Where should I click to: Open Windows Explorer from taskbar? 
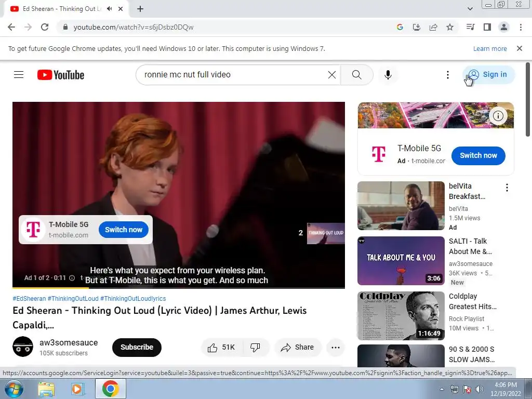pyautogui.click(x=46, y=389)
